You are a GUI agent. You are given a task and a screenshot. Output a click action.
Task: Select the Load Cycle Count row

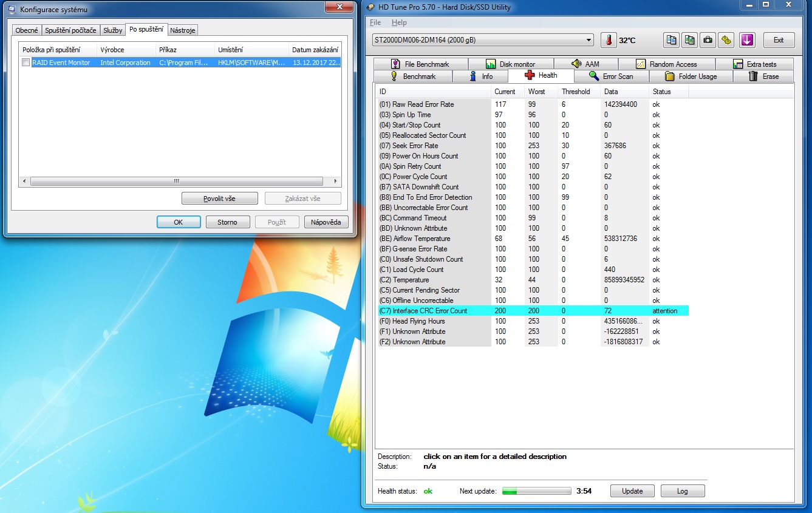[532, 270]
